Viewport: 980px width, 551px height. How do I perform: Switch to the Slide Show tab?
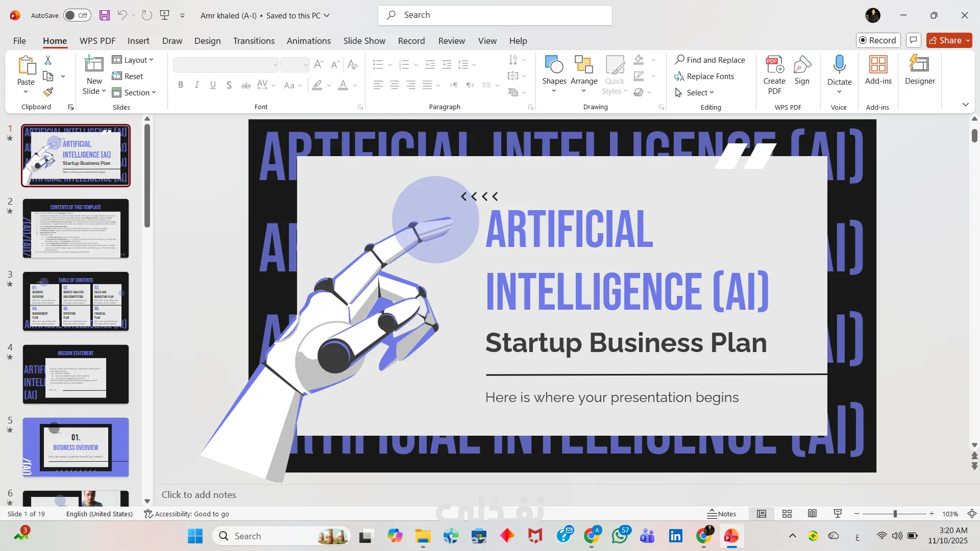(x=364, y=41)
